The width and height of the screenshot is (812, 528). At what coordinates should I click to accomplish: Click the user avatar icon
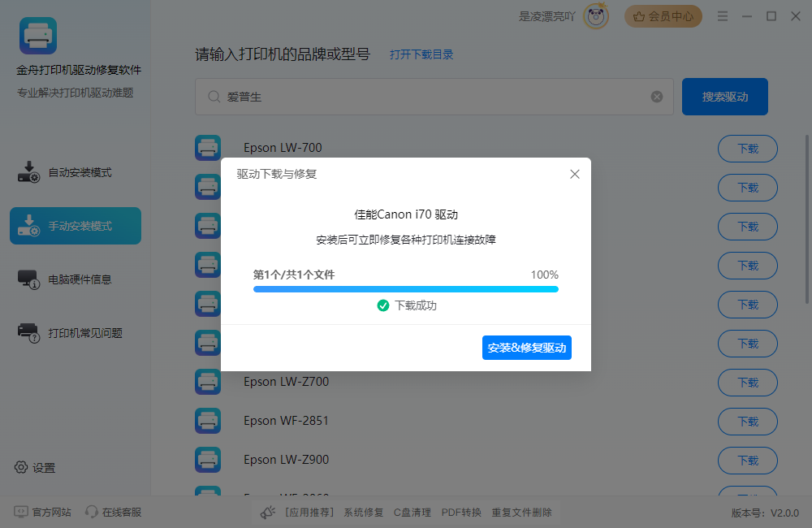tap(595, 16)
